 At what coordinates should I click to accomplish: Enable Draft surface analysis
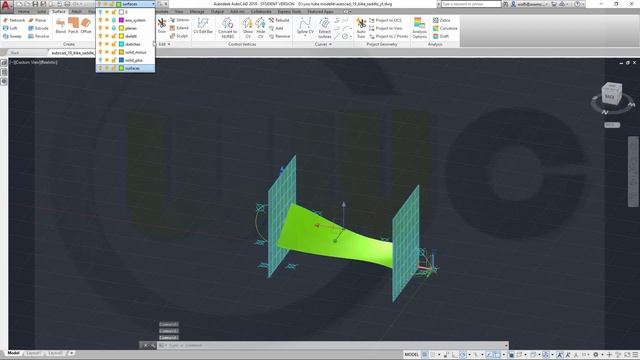pos(441,36)
